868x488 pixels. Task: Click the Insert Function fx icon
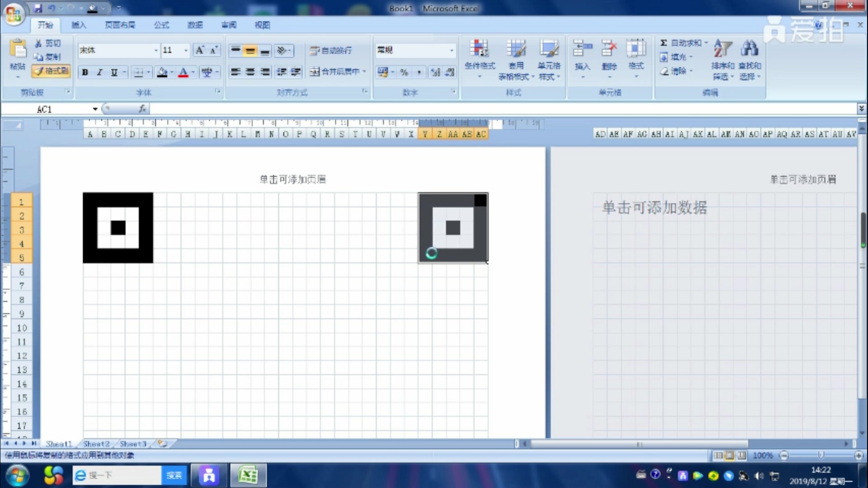[142, 108]
